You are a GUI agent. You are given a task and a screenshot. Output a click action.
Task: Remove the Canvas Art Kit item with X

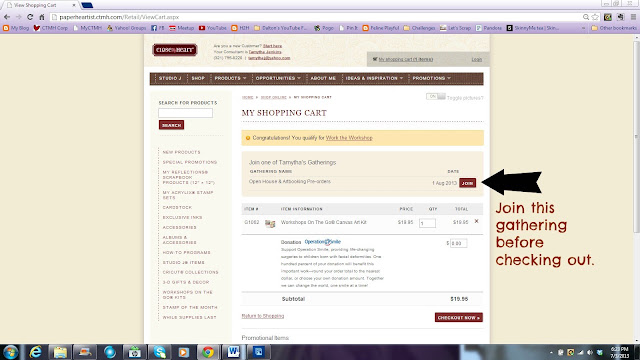(x=476, y=221)
